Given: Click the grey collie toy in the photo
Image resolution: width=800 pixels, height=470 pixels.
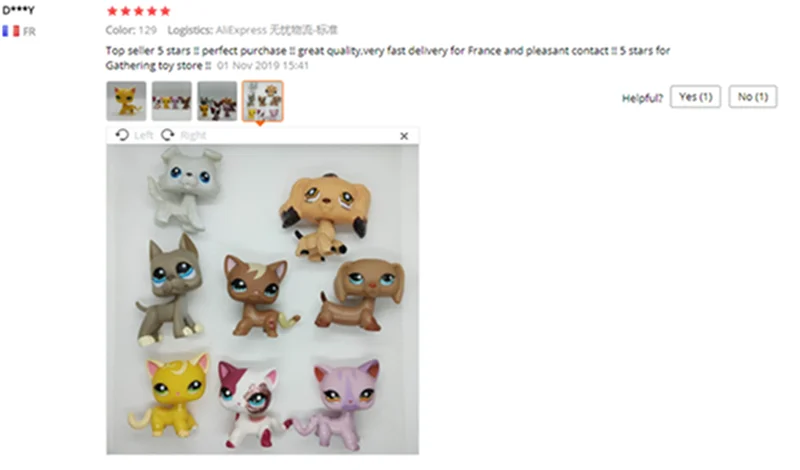Looking at the screenshot, I should coord(185,188).
